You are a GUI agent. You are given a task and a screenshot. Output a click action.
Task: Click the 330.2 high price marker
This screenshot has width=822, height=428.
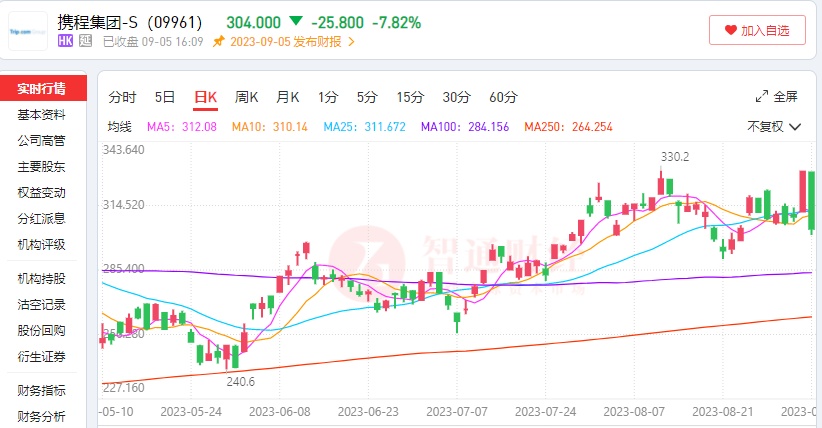[675, 157]
